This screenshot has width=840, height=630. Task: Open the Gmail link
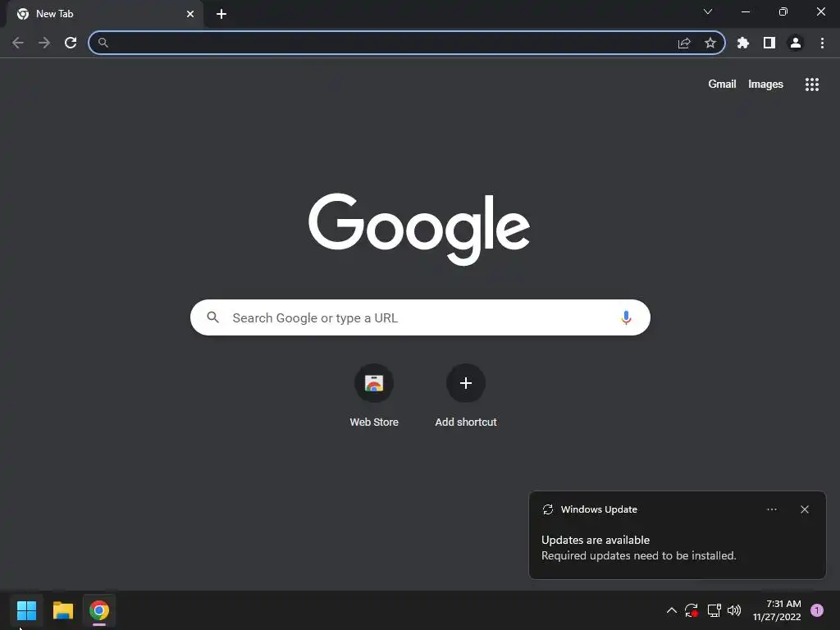(722, 84)
